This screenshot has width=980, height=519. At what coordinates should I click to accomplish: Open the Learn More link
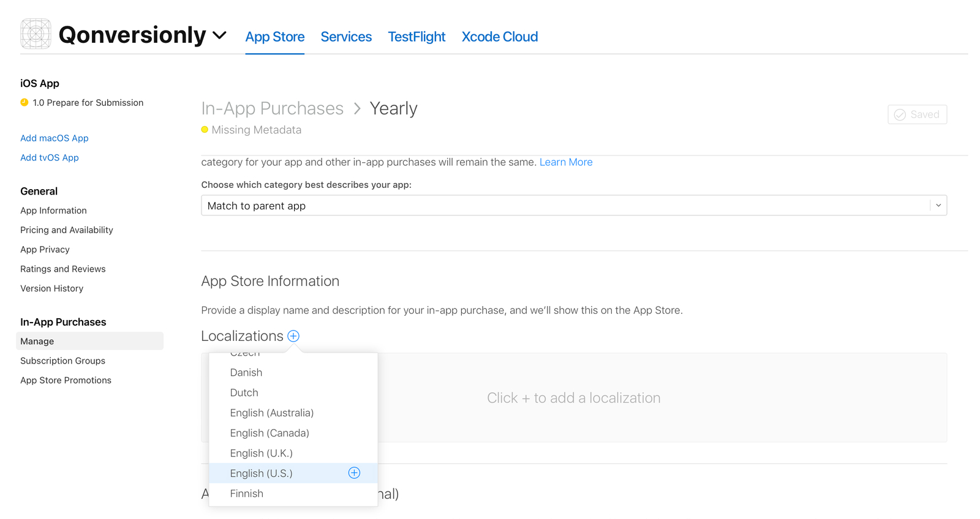pyautogui.click(x=566, y=162)
